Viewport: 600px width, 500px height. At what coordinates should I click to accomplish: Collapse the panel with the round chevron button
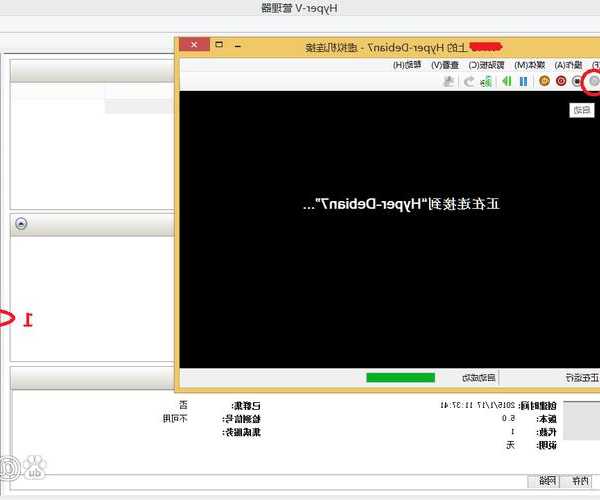22,225
